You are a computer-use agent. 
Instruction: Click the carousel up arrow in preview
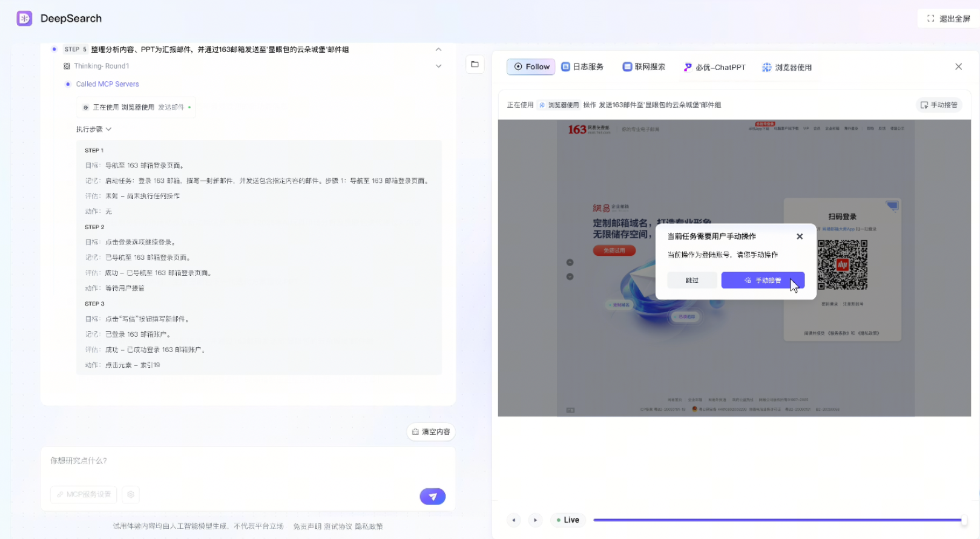[x=570, y=263]
